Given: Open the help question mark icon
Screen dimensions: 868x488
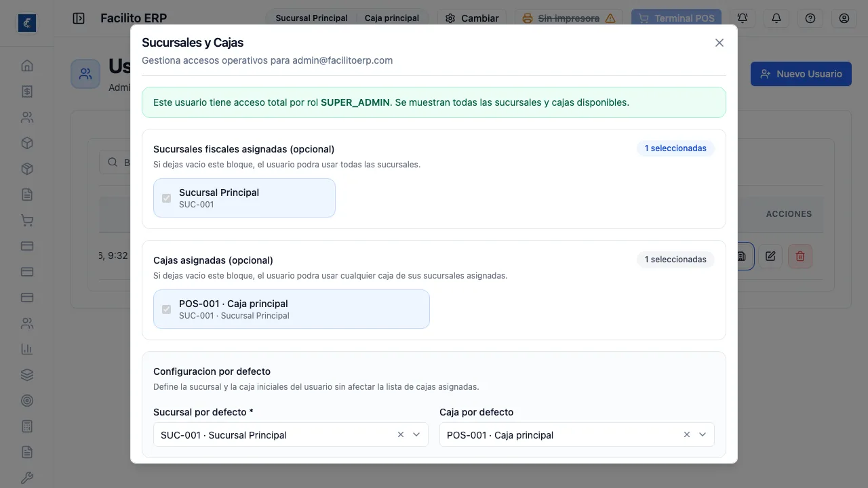Looking at the screenshot, I should (x=810, y=18).
